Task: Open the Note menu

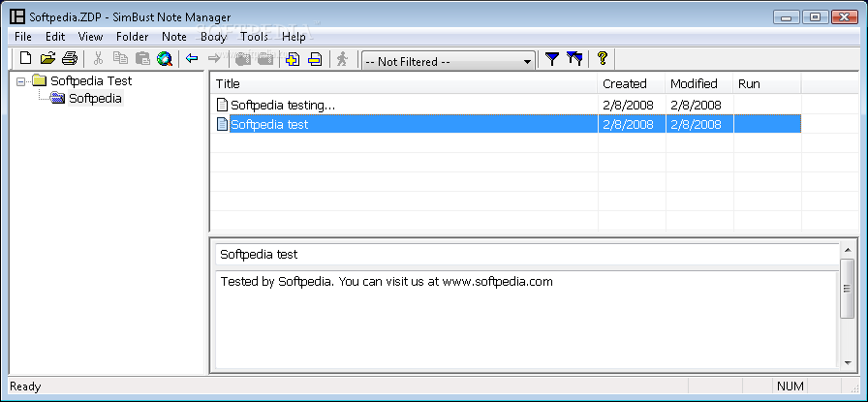Action: click(174, 37)
